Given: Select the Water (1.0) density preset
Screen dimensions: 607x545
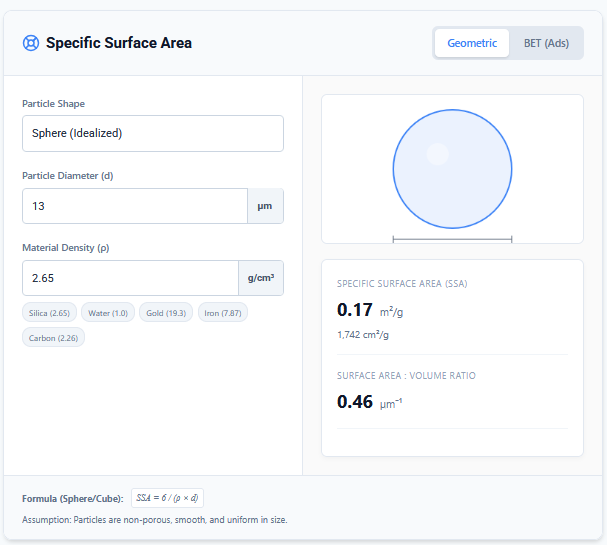Looking at the screenshot, I should tap(108, 313).
